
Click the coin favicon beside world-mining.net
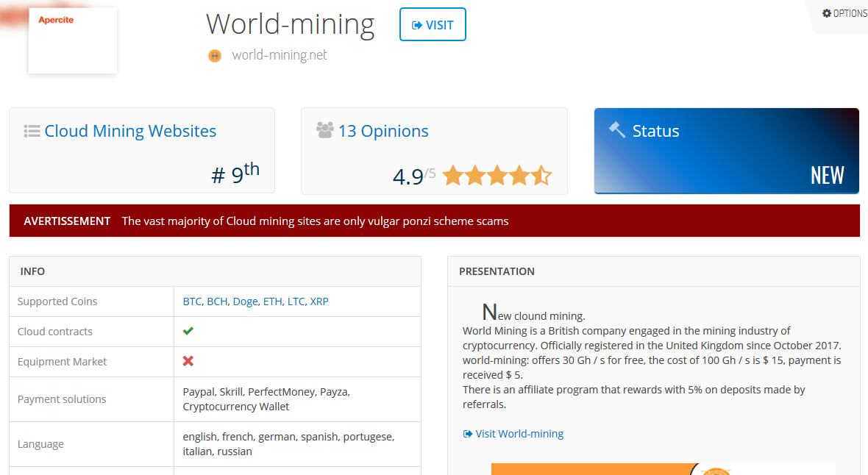point(215,55)
